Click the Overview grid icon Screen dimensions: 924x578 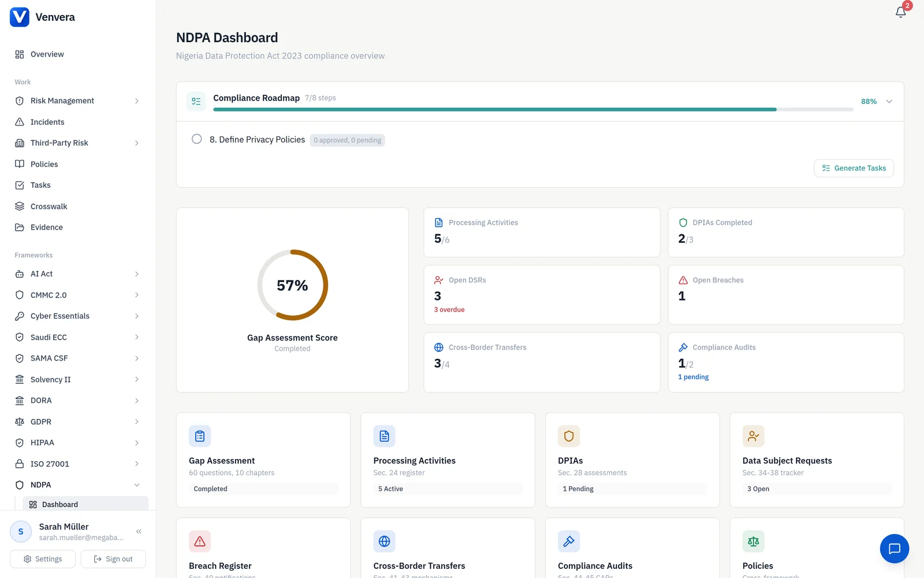tap(20, 54)
